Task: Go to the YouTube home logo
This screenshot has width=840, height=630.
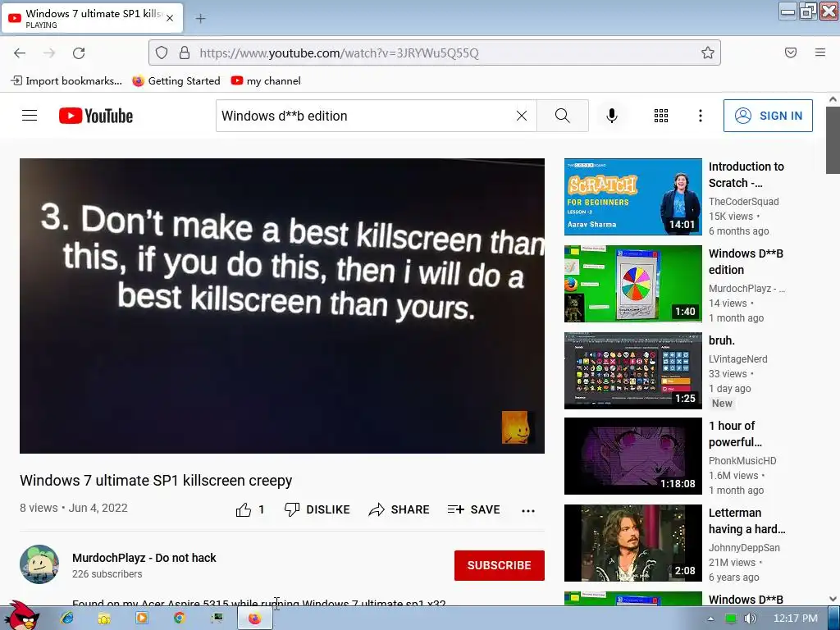Action: pyautogui.click(x=96, y=116)
